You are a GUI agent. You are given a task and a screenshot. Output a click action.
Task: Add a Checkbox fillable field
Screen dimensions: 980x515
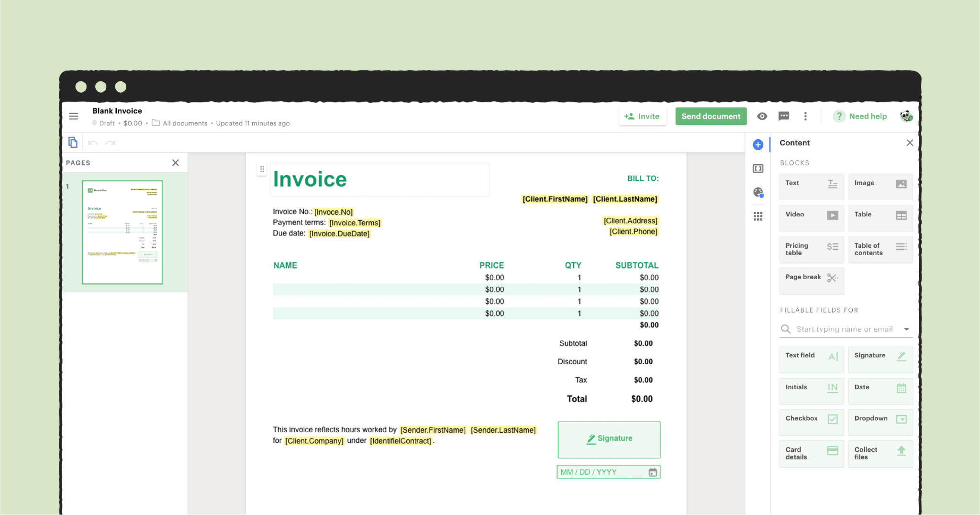pyautogui.click(x=811, y=422)
